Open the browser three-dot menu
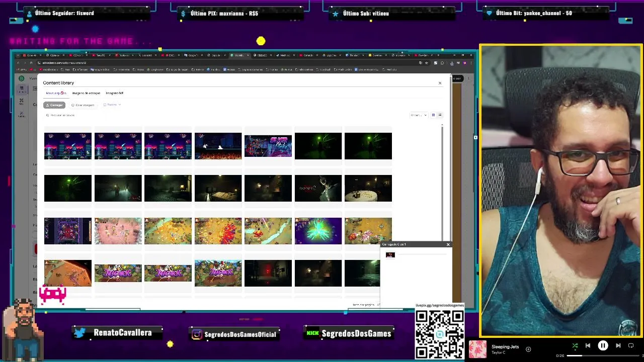 click(x=471, y=63)
